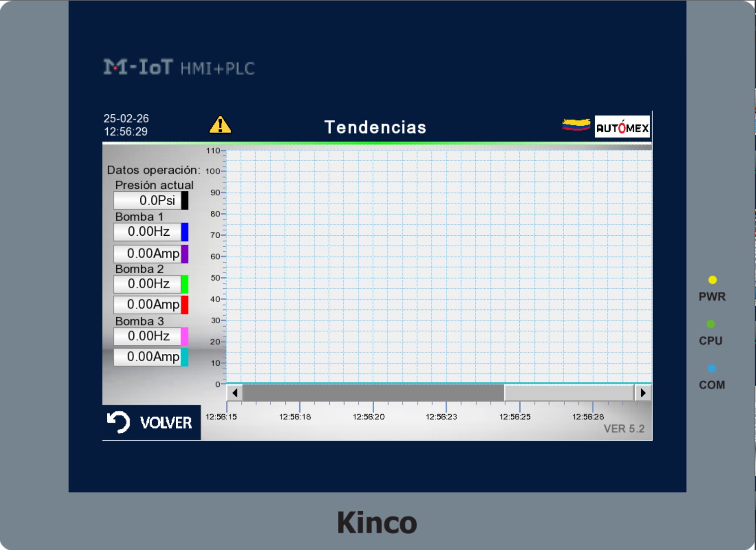Click the 110 value on Y axis

[213, 151]
